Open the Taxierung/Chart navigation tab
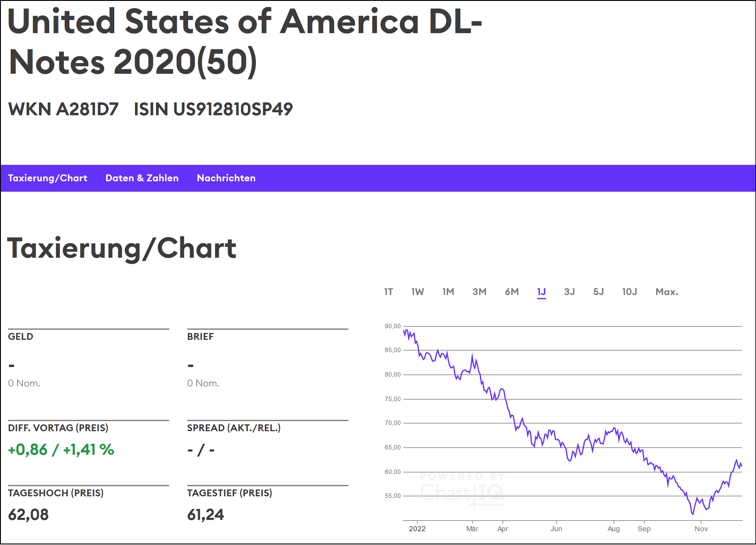 pyautogui.click(x=47, y=178)
